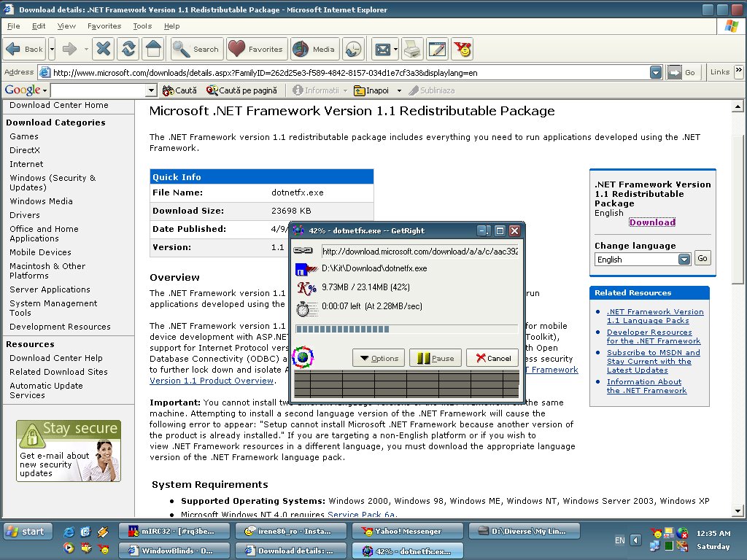The image size is (747, 560).
Task: Open the Favorites menu
Action: coord(104,26)
